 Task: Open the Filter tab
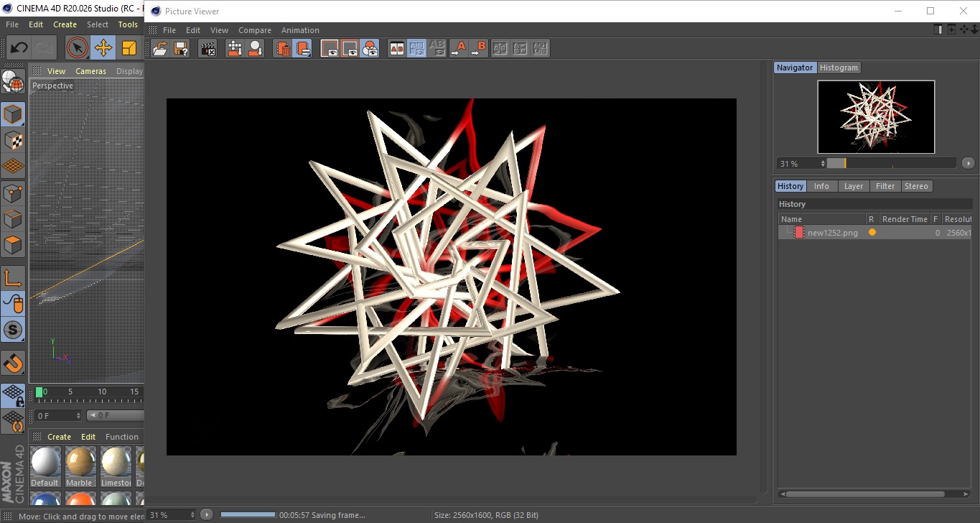885,186
